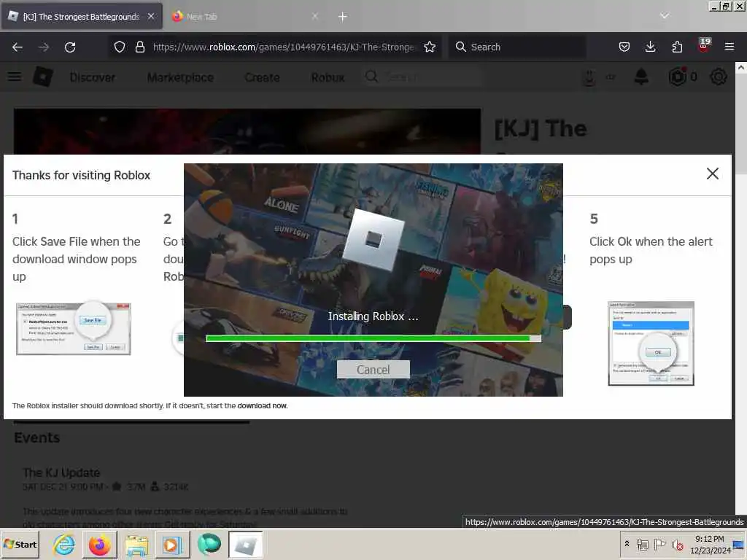Go back in Firefox
This screenshot has height=560, width=747.
tap(18, 47)
